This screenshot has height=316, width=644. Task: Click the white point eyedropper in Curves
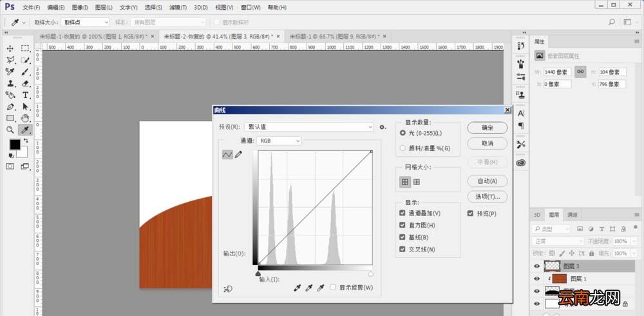point(321,288)
